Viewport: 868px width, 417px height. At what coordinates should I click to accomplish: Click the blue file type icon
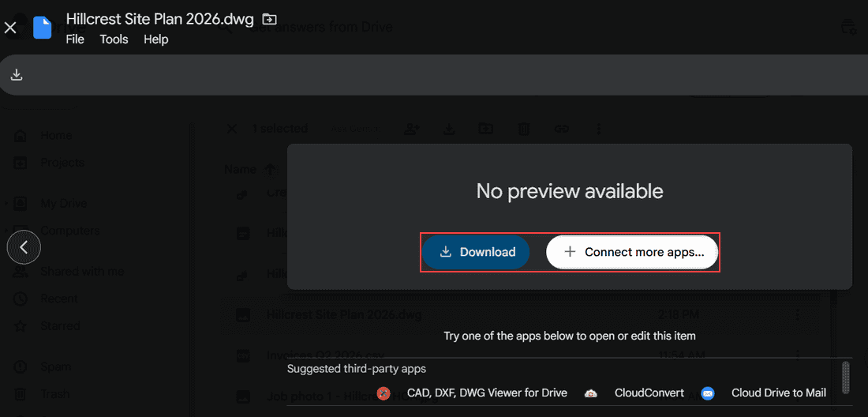[42, 28]
